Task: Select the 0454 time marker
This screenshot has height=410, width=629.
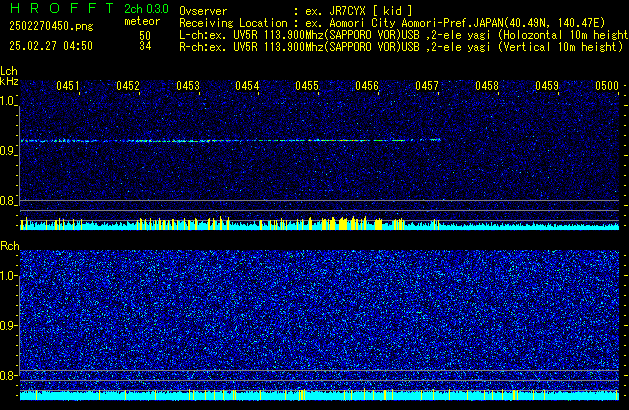Action: coord(247,86)
